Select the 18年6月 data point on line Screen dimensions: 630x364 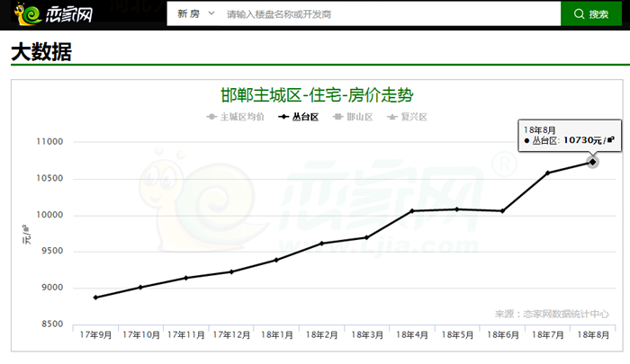(x=502, y=210)
